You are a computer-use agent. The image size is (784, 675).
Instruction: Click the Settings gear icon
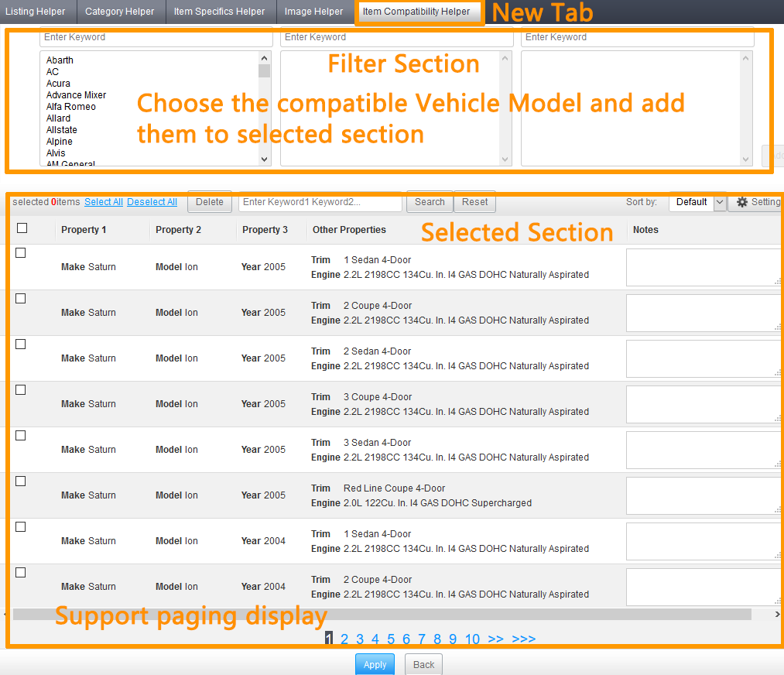(x=742, y=202)
